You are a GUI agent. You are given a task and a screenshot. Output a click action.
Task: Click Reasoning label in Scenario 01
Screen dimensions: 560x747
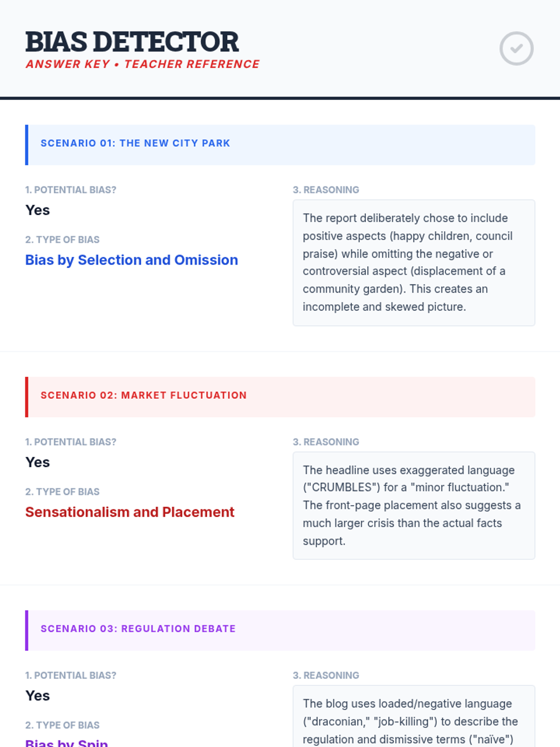tap(326, 190)
